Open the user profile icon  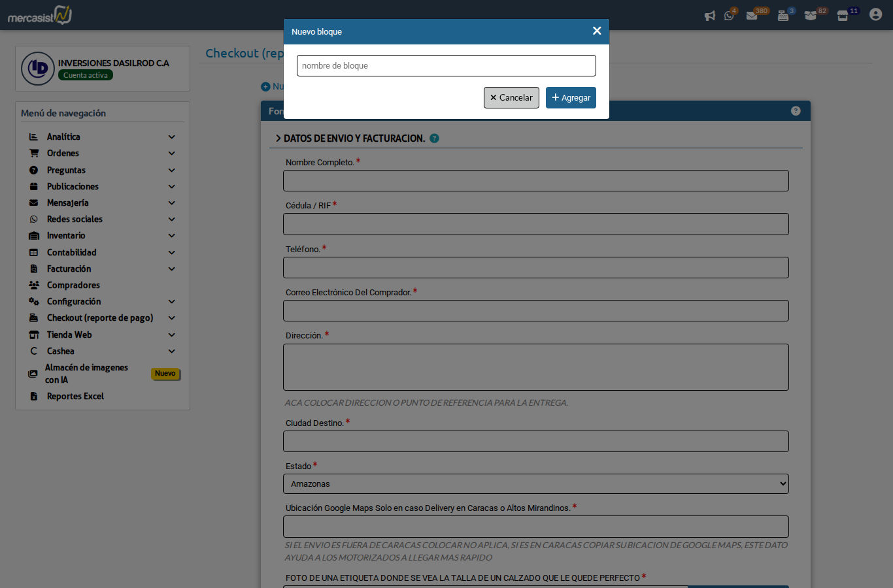coord(875,14)
